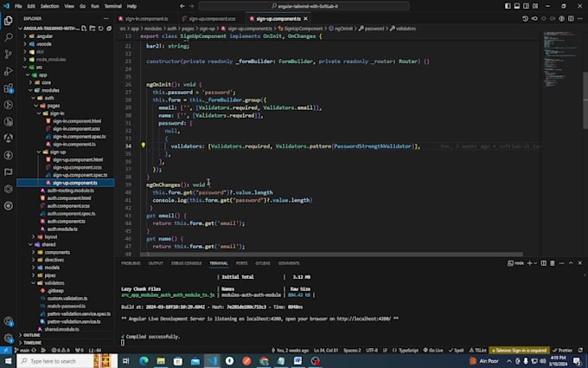Viewport: 588px width, 368px height.
Task: Open the File menu
Action: pos(18,6)
